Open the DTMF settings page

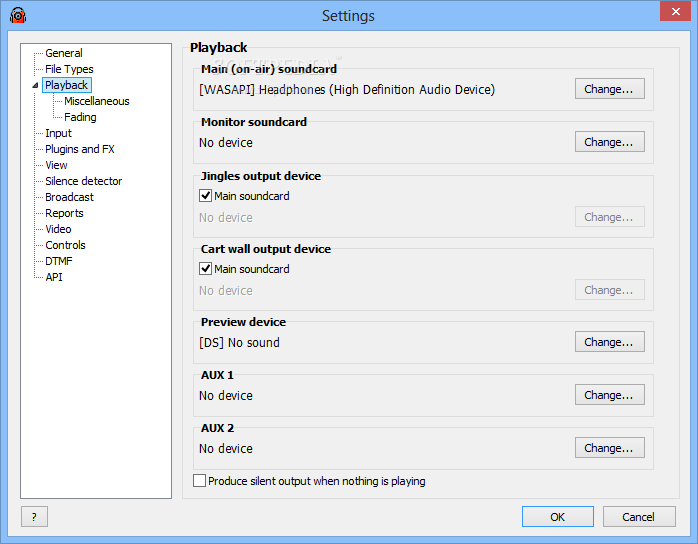click(x=59, y=261)
